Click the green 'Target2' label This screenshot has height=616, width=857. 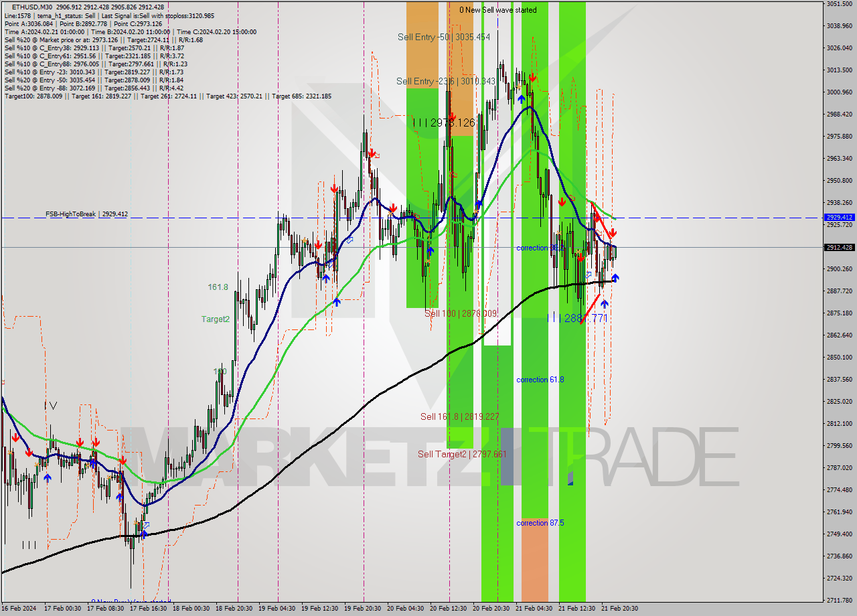click(216, 319)
